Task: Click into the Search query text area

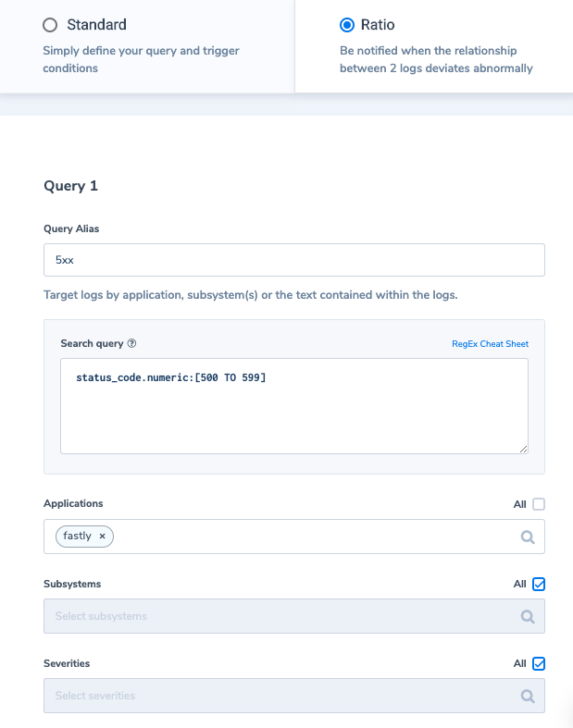Action: point(294,406)
